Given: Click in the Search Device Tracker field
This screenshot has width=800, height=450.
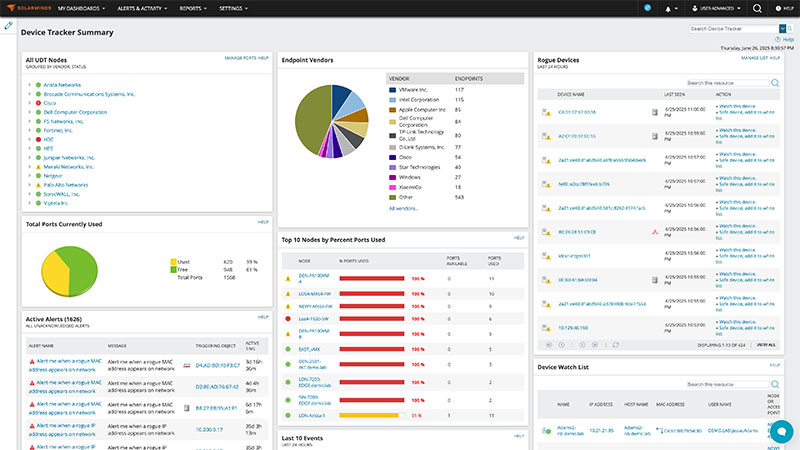Looking at the screenshot, I should click(734, 29).
